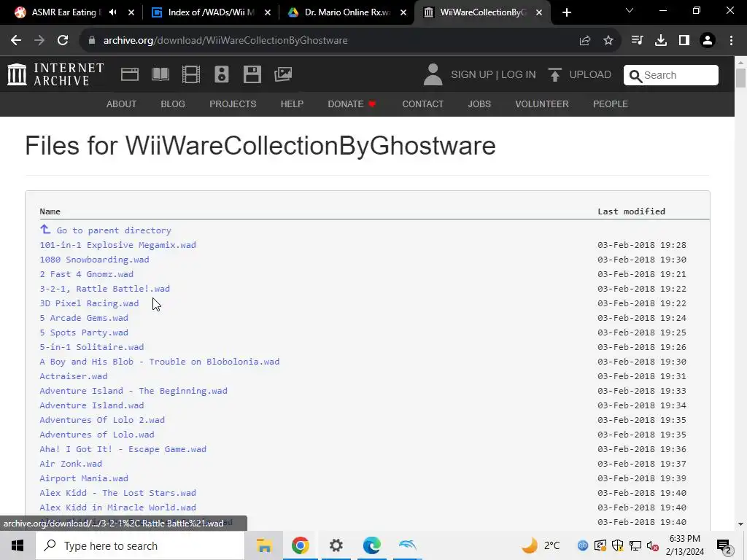The image size is (747, 560).
Task: Open the BLOG menu item
Action: pyautogui.click(x=173, y=104)
